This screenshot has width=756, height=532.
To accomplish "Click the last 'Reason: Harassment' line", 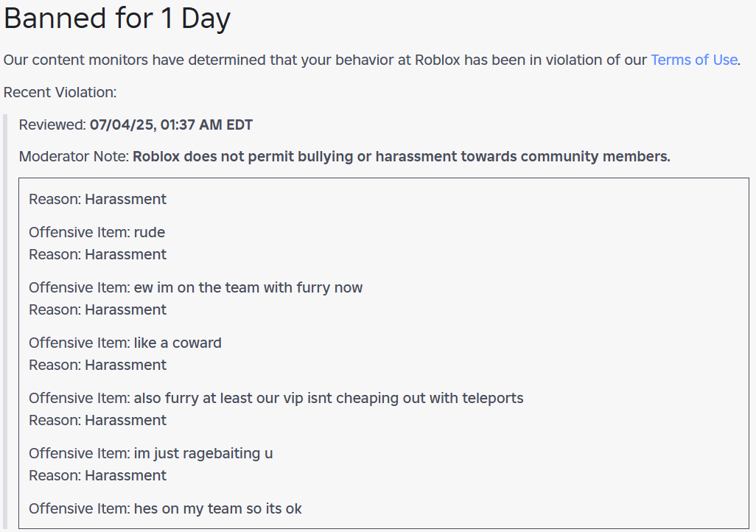I will 97,475.
